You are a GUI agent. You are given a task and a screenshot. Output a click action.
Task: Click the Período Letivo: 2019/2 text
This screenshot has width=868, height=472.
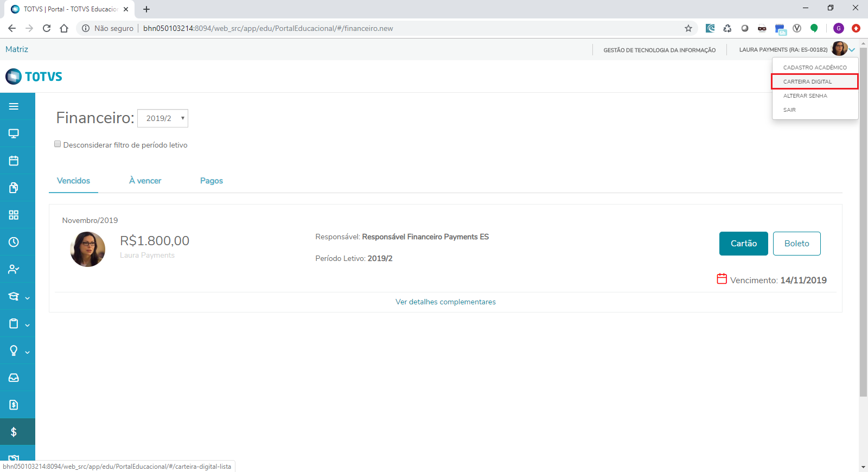(354, 258)
